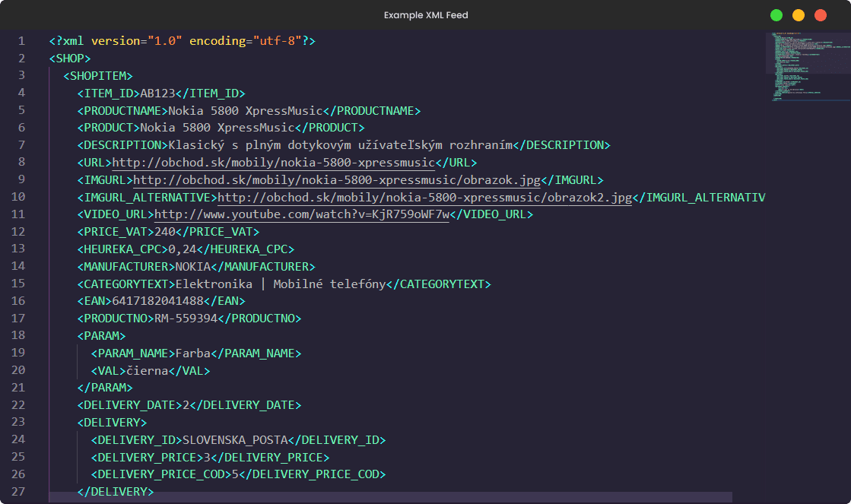851x504 pixels.
Task: Click the PRODUCTNAME value Nokia 5800 XpressMusic
Action: point(246,111)
